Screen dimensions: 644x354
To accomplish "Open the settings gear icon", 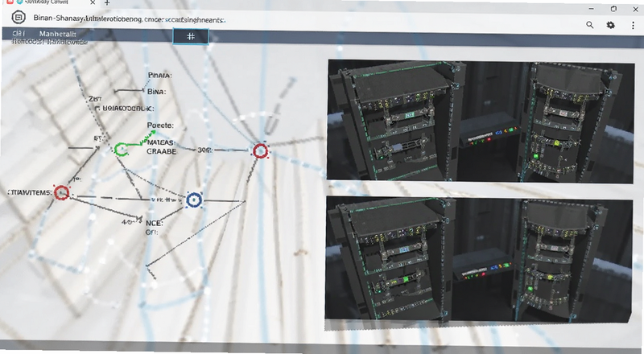I will 611,25.
